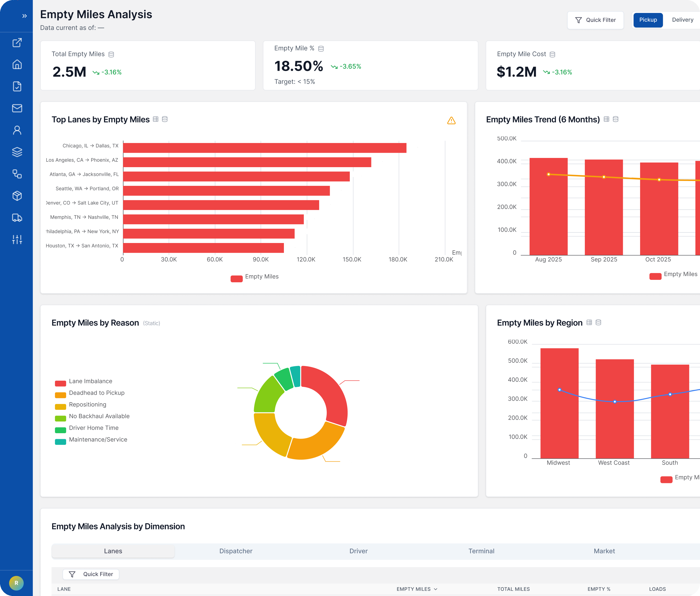Screen dimensions: 700x596
Task: Expand the sidebar with the double chevron
Action: point(24,16)
